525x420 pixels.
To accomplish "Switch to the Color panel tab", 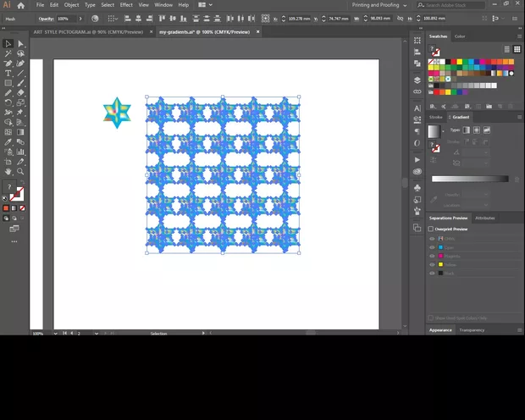I will pos(460,36).
